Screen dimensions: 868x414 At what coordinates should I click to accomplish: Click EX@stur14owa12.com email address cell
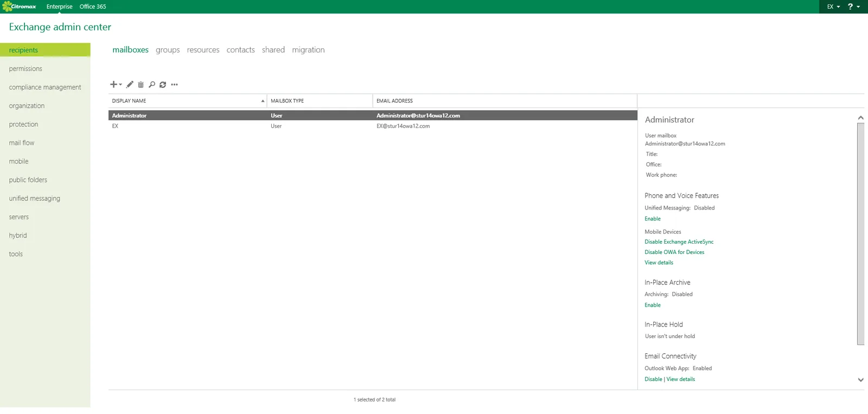pos(403,126)
